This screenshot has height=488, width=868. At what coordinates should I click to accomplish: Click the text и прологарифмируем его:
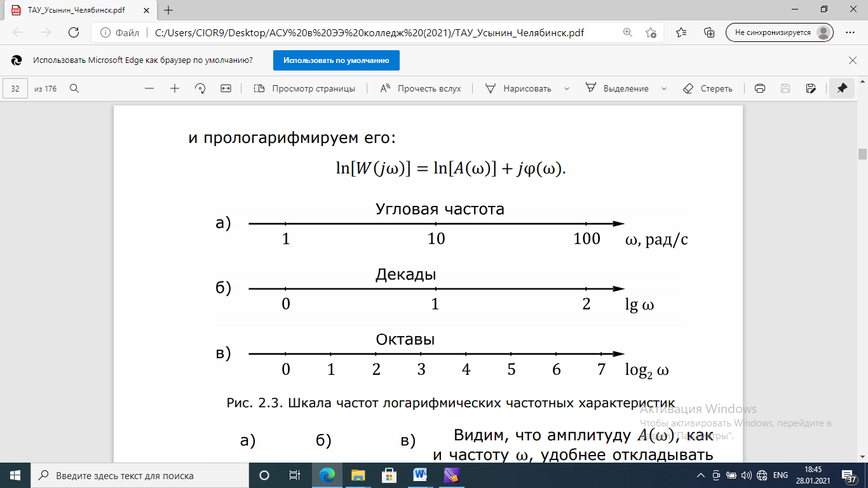click(292, 138)
